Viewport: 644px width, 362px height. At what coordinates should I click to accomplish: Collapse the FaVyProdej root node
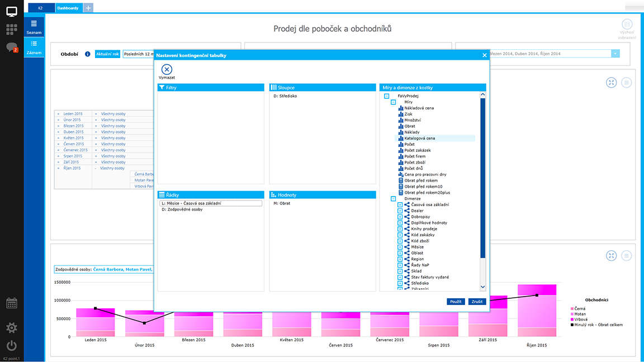click(386, 96)
